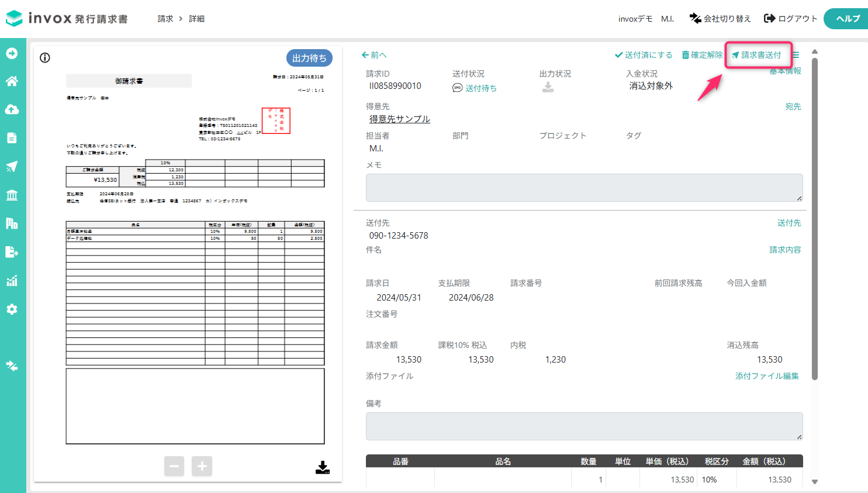Screen dimensions: 868x493
Task: Click the scrollbar down arrow
Action: click(x=815, y=482)
